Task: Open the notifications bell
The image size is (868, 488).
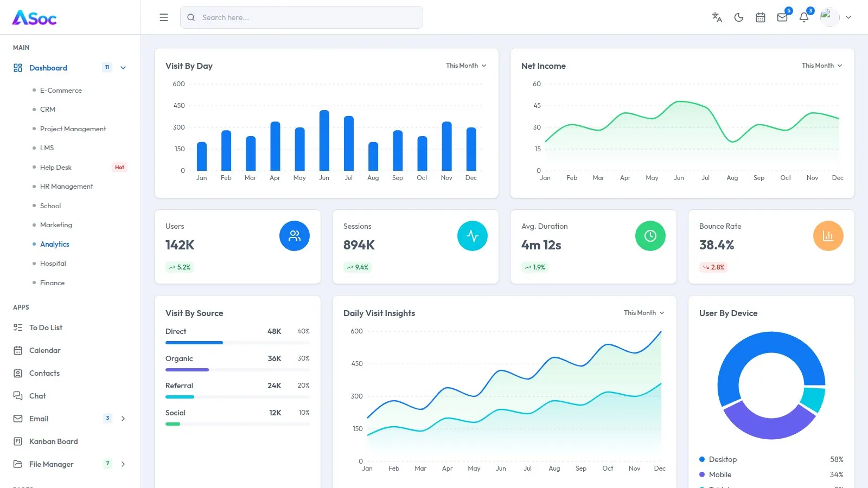Action: pos(804,17)
